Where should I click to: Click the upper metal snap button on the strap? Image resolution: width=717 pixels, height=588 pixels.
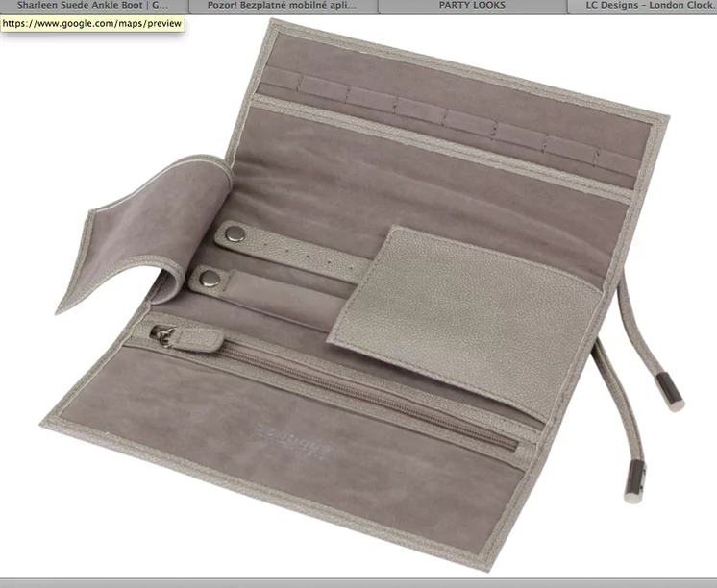(235, 233)
